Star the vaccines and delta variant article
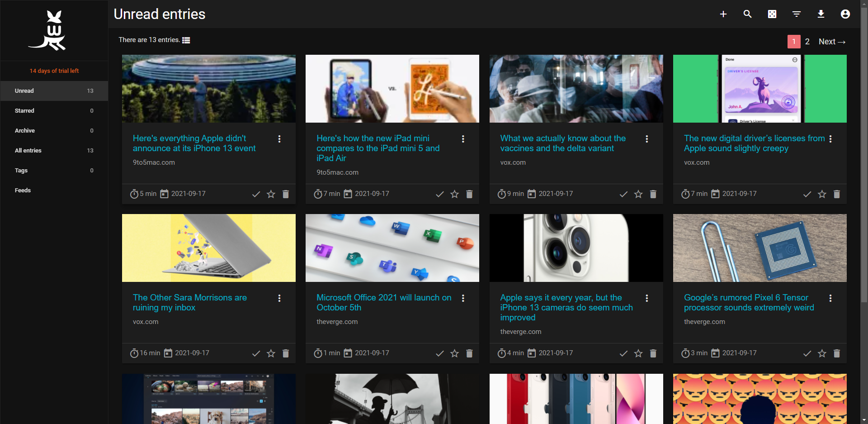The width and height of the screenshot is (868, 424). [638, 194]
